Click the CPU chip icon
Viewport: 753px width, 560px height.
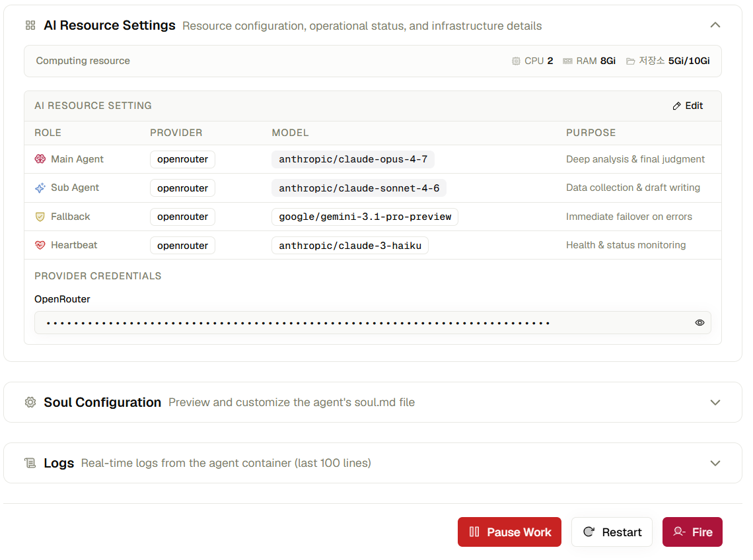coord(516,61)
